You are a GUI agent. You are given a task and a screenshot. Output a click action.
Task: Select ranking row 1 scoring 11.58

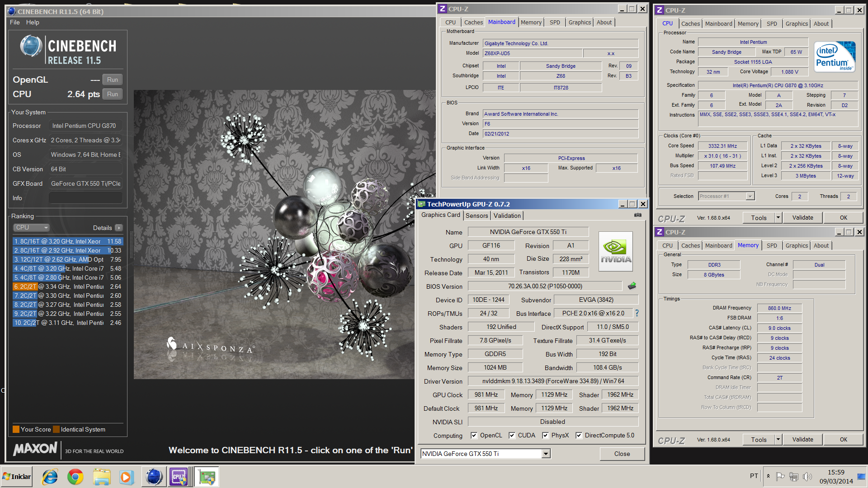[x=68, y=241]
